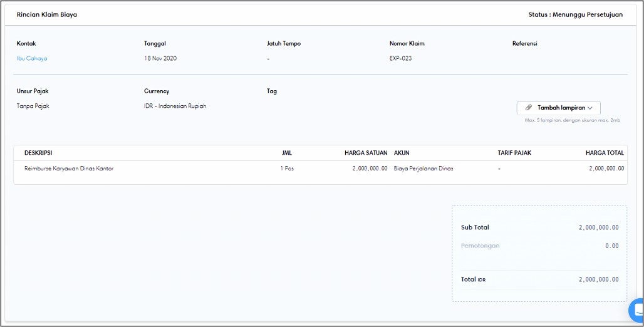644x327 pixels.
Task: Click the Pemotongan label
Action: coord(480,246)
